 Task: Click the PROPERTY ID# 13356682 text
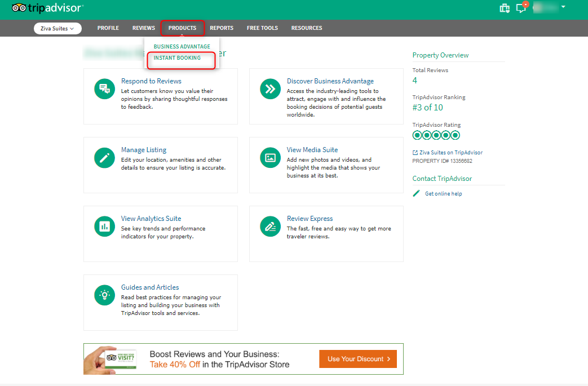[x=442, y=161]
